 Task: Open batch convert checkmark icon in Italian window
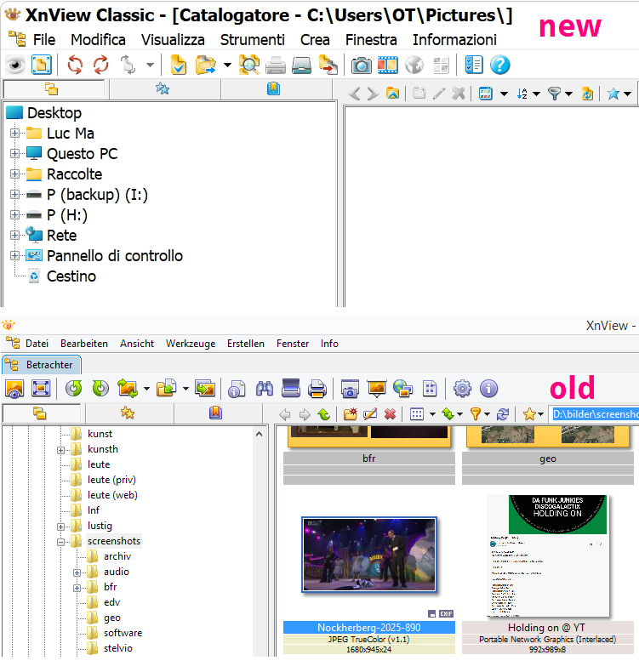click(178, 65)
